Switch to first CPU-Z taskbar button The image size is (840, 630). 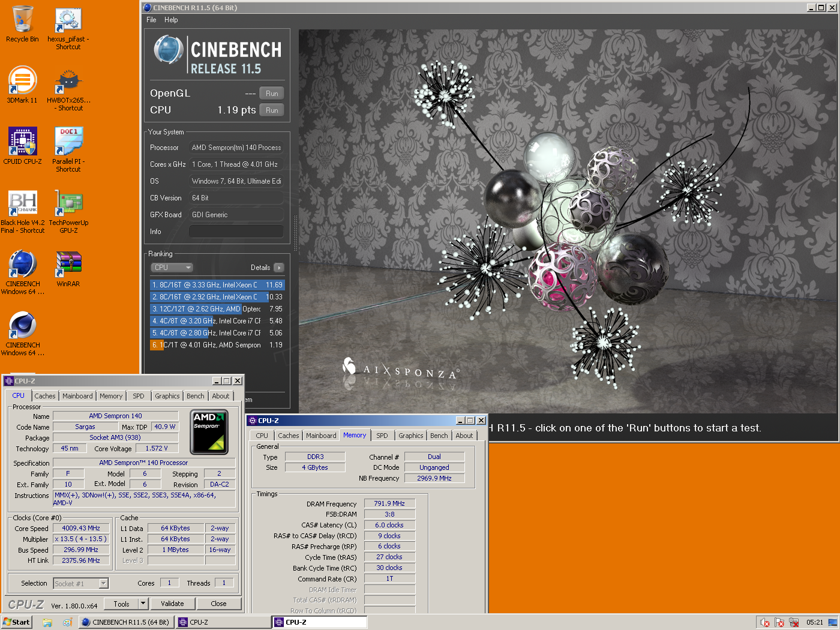click(x=223, y=622)
